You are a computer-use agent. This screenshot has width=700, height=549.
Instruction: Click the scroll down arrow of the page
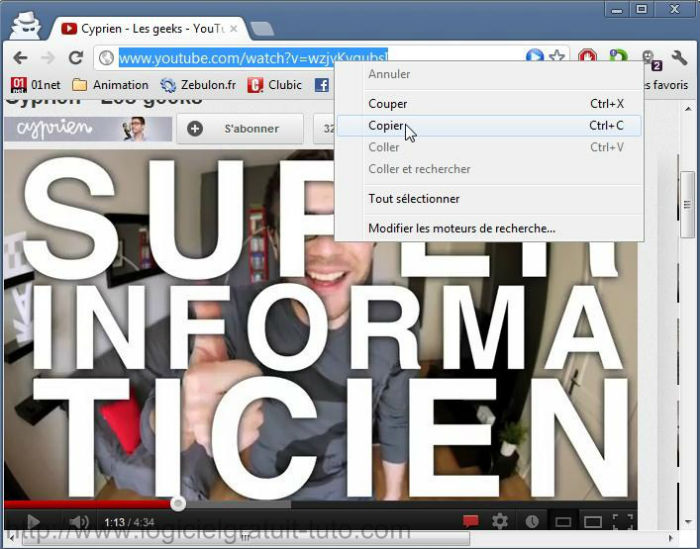(688, 521)
